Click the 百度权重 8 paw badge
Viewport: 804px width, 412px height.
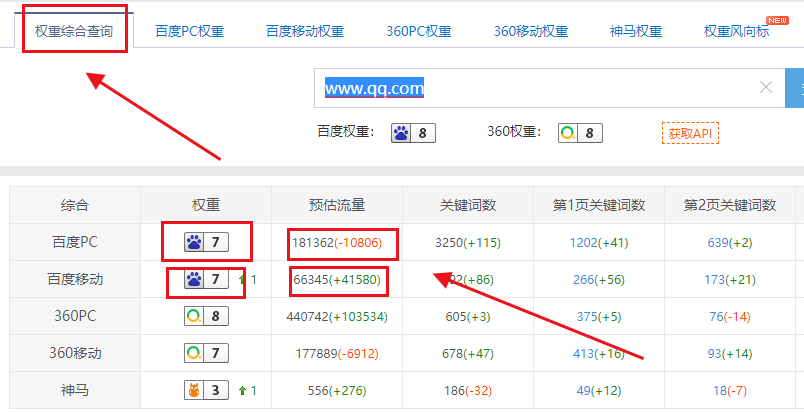413,133
